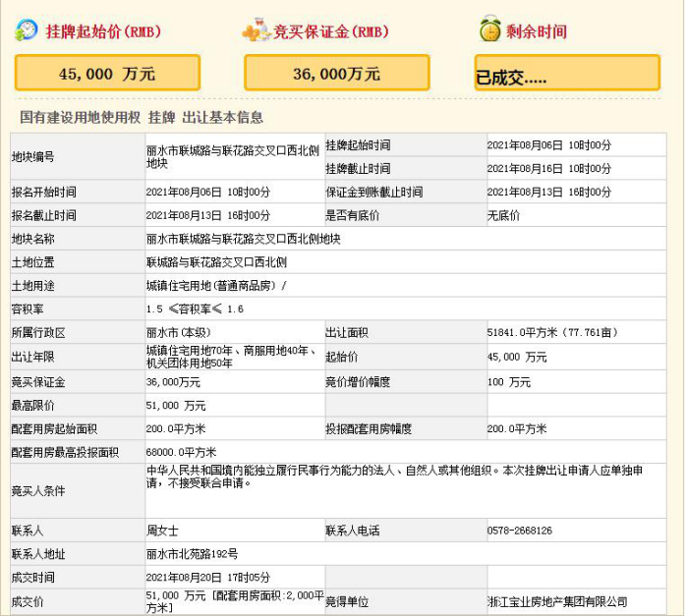
Task: Click the gold coins icon beside 竞买保证金
Action: pos(257,31)
